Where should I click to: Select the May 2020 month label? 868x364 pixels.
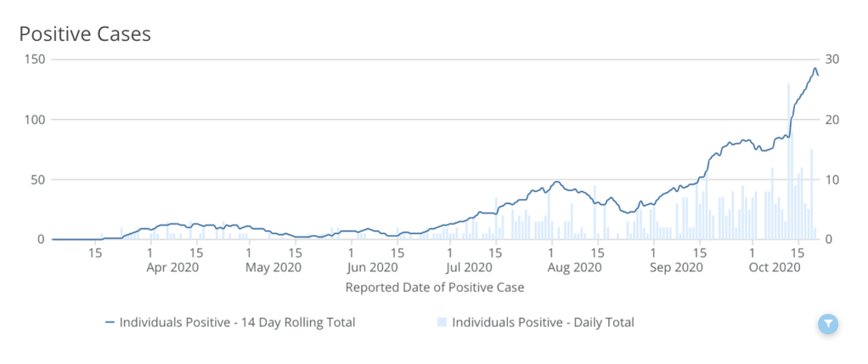click(274, 267)
